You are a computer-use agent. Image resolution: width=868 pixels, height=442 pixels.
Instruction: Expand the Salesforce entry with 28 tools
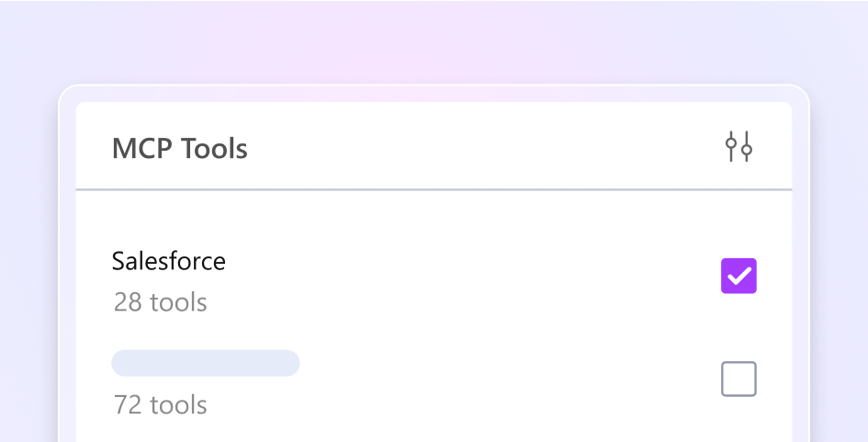pos(367,279)
